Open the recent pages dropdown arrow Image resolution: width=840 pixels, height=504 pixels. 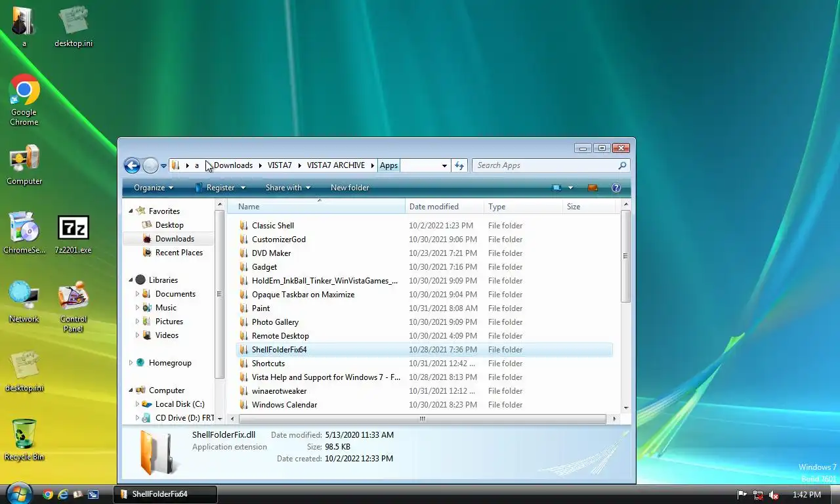pyautogui.click(x=163, y=166)
